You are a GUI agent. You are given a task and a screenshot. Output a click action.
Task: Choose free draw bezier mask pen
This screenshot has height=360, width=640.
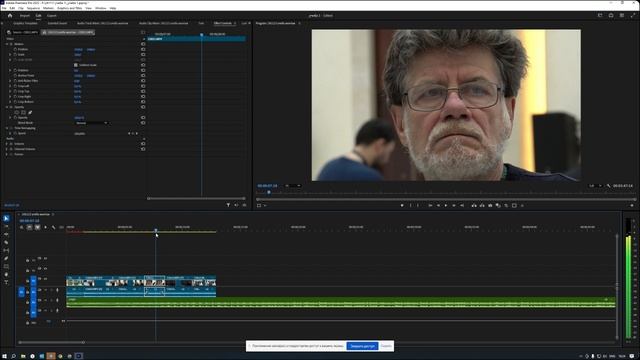pos(30,112)
